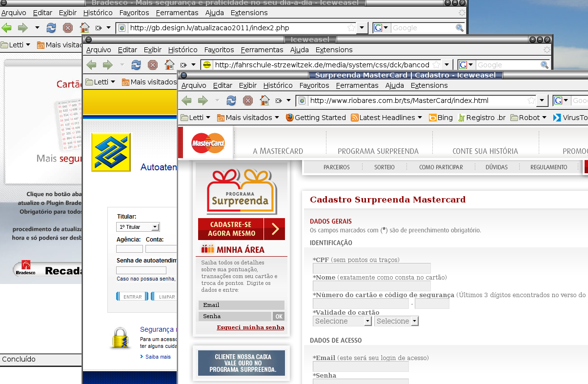Expand URL history dropdown in Bradesco window
Image resolution: width=588 pixels, height=384 pixels.
coord(362,28)
